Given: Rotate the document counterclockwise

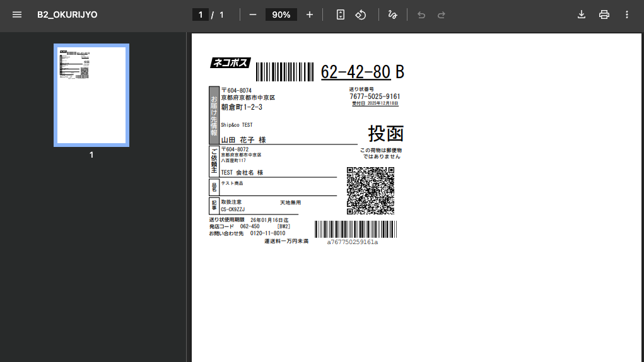Looking at the screenshot, I should [361, 15].
